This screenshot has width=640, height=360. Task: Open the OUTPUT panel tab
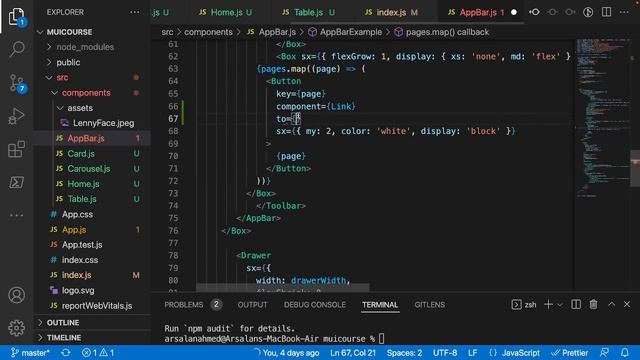pyautogui.click(x=252, y=305)
